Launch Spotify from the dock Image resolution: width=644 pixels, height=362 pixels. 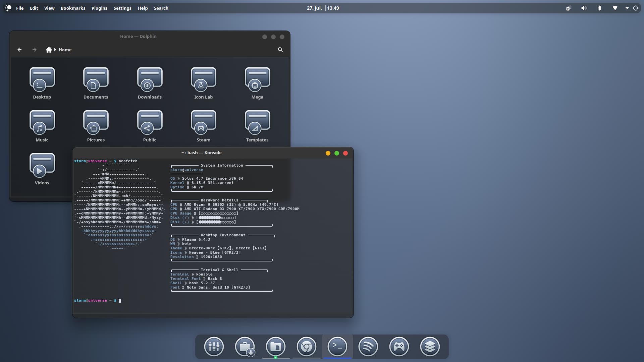(368, 347)
